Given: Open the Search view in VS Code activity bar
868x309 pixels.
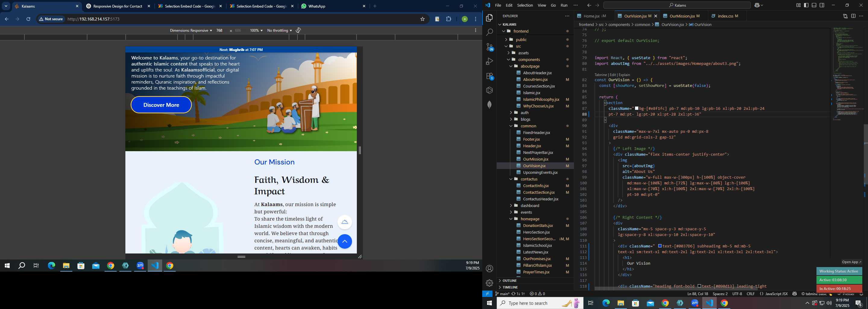Looking at the screenshot, I should [x=489, y=32].
